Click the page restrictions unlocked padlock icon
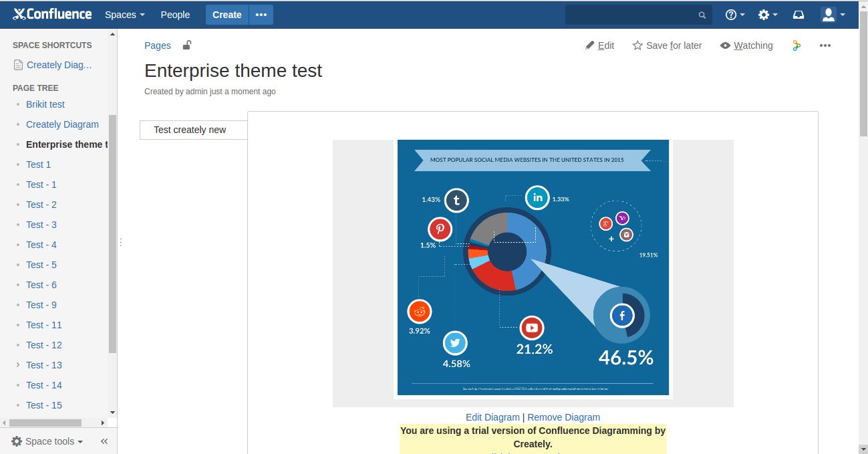The width and height of the screenshot is (868, 454). click(x=187, y=45)
